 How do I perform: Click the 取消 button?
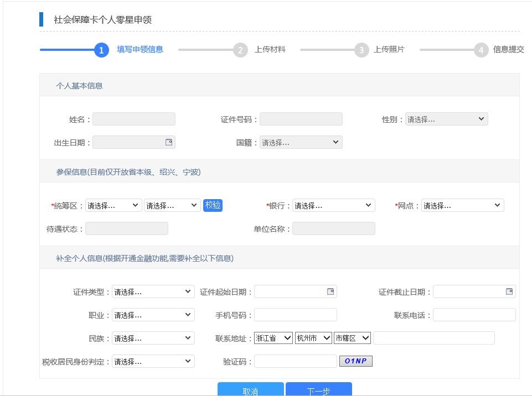point(250,390)
